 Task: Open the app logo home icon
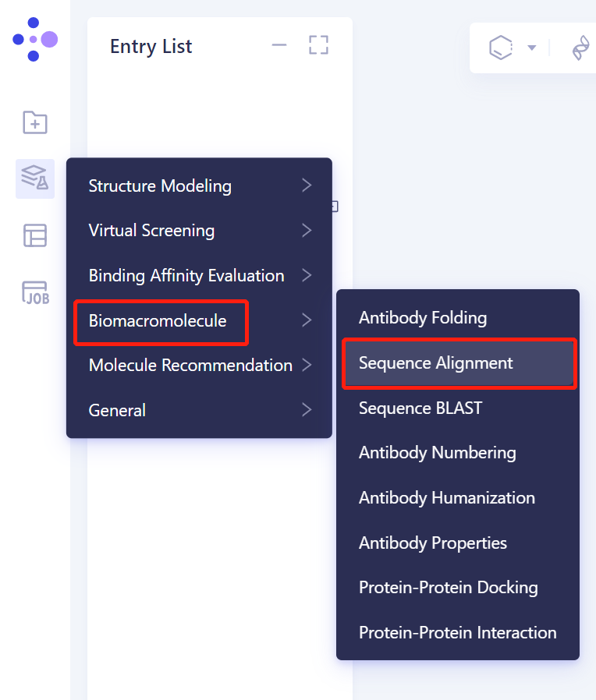[34, 39]
